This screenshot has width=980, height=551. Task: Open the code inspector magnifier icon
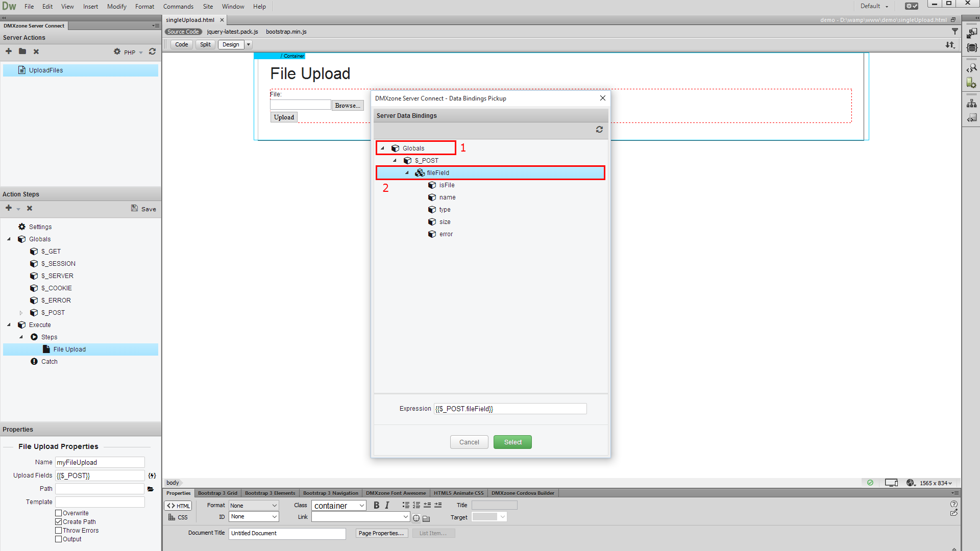coord(972,68)
